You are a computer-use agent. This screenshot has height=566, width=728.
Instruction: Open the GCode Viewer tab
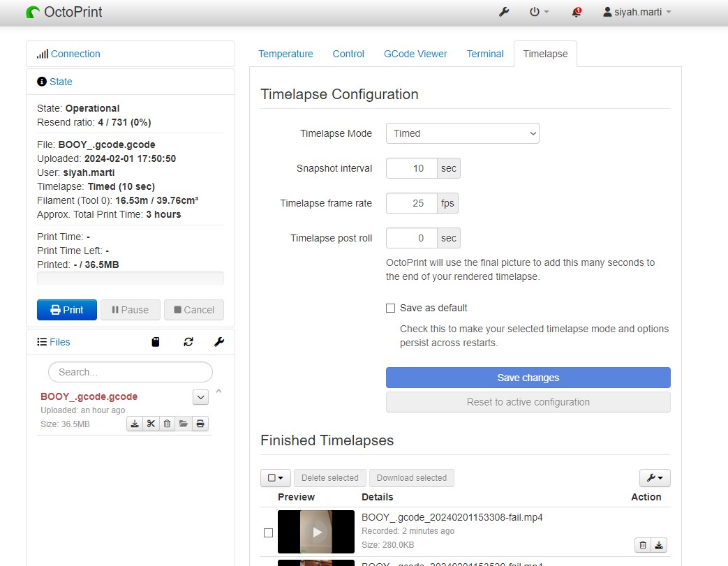(415, 54)
